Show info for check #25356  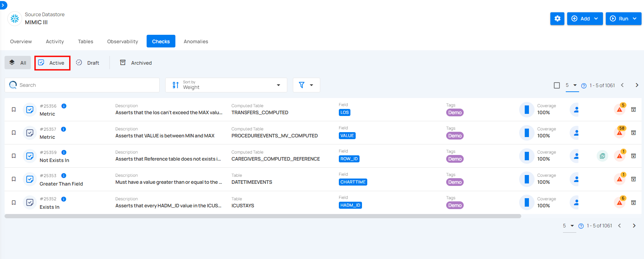[64, 106]
